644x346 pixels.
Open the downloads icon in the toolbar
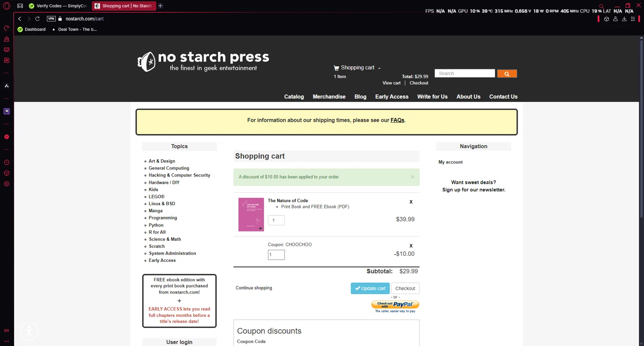624,19
